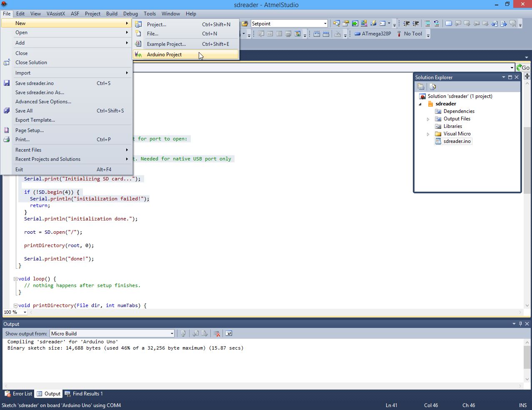Viewport: 532px width, 410px height.
Task: Click the Save sdreader.ino disk icon
Action: pos(7,83)
